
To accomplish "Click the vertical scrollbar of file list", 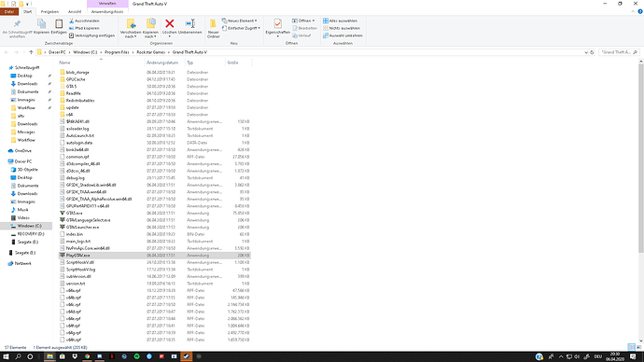I will (640, 202).
